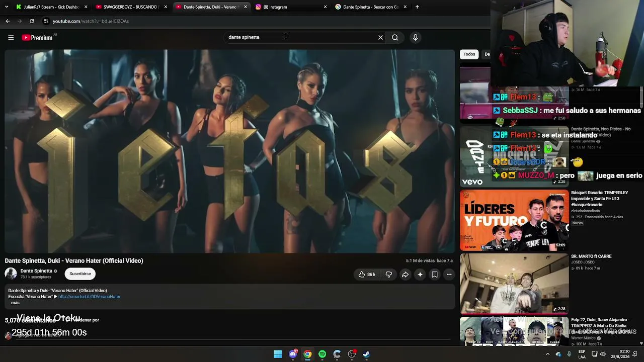Open the Dante Spinetta vevo video thumbnail
This screenshot has width=644, height=362.
(x=514, y=156)
